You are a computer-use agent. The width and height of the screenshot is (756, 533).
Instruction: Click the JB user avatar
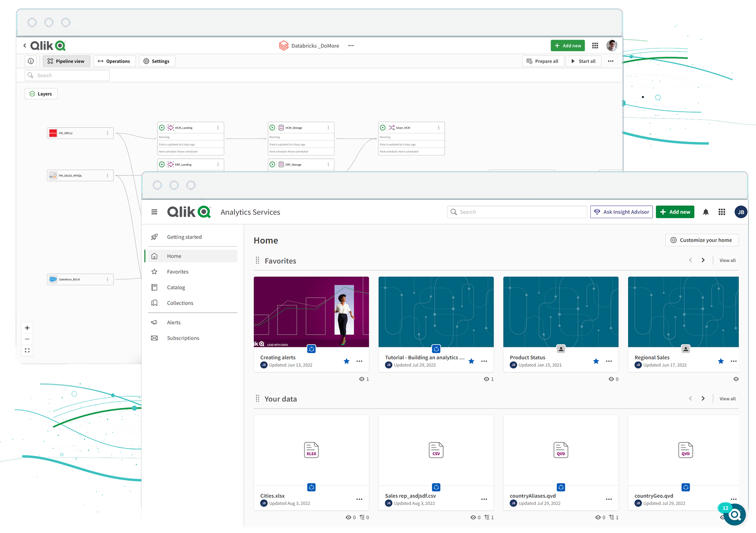(x=741, y=212)
